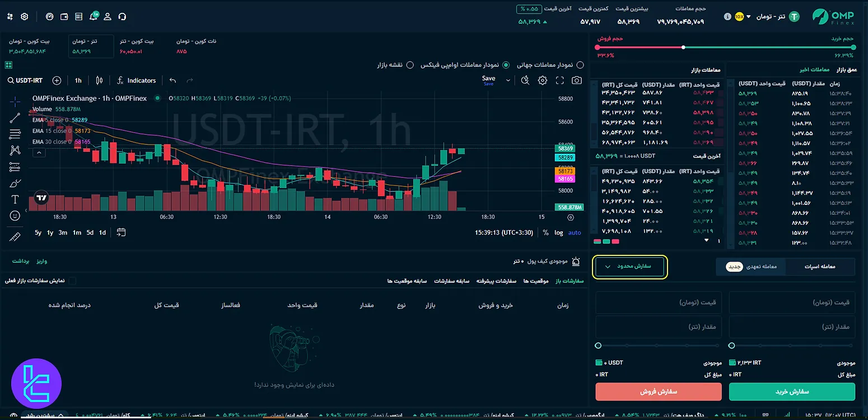The height and width of the screenshot is (420, 868).
Task: Choose نمودار معاملات جهانی chart option
Action: point(581,64)
